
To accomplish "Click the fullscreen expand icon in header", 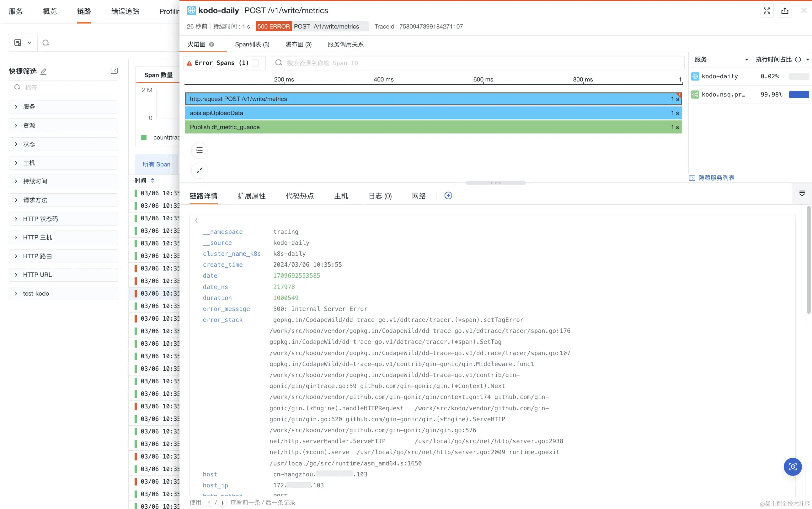I will 767,11.
